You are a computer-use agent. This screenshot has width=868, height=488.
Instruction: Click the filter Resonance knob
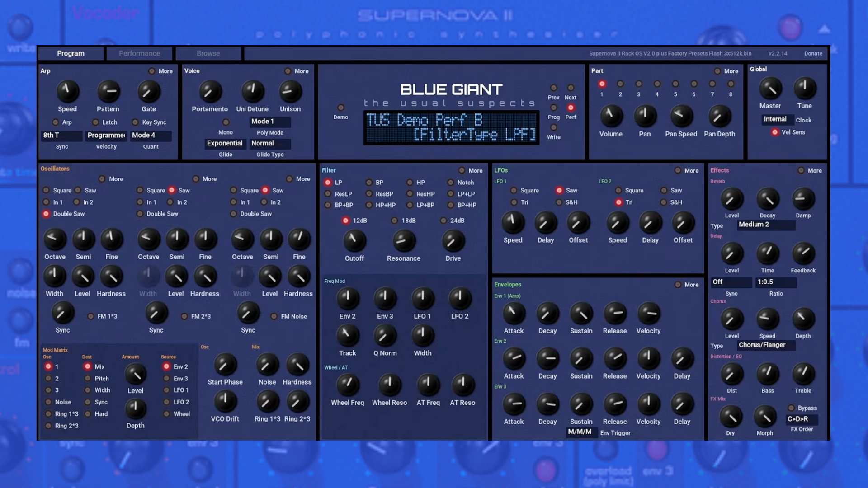403,241
